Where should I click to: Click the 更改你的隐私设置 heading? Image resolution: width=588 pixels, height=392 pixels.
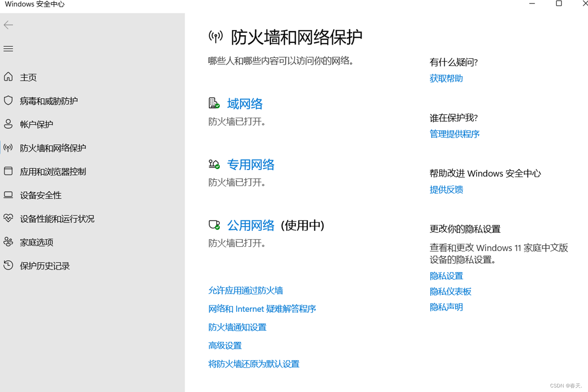[465, 229]
